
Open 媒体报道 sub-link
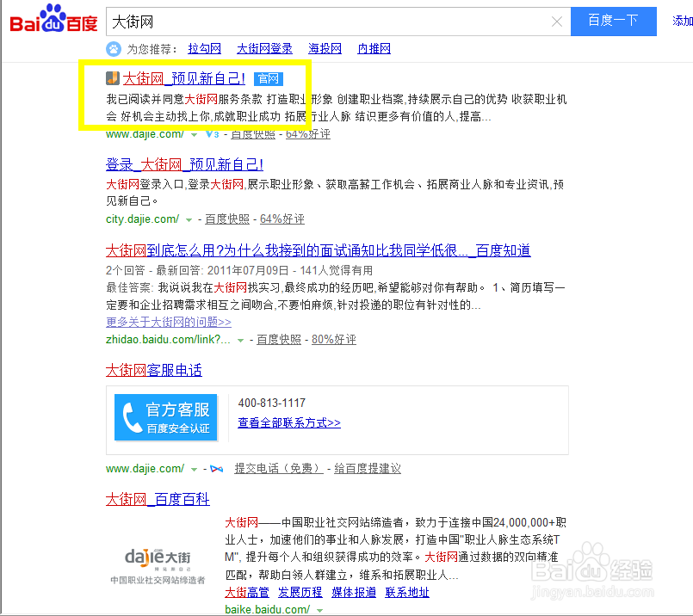[x=354, y=592]
